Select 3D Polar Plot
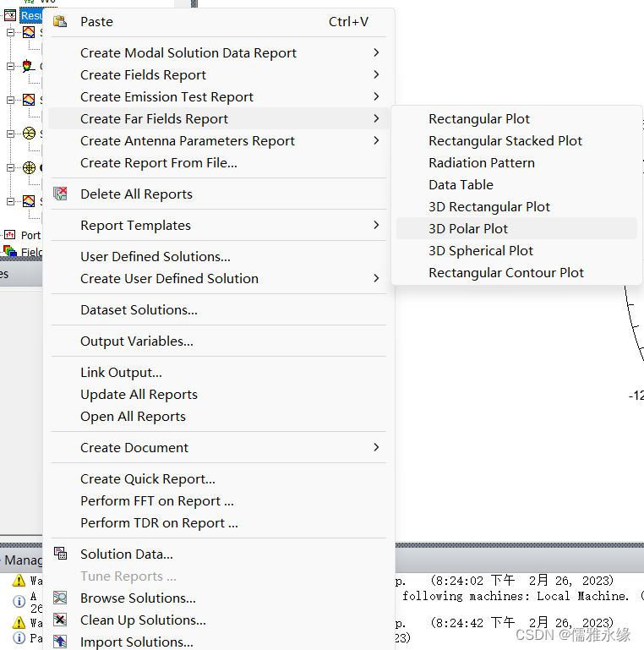This screenshot has width=644, height=650. [x=516, y=228]
